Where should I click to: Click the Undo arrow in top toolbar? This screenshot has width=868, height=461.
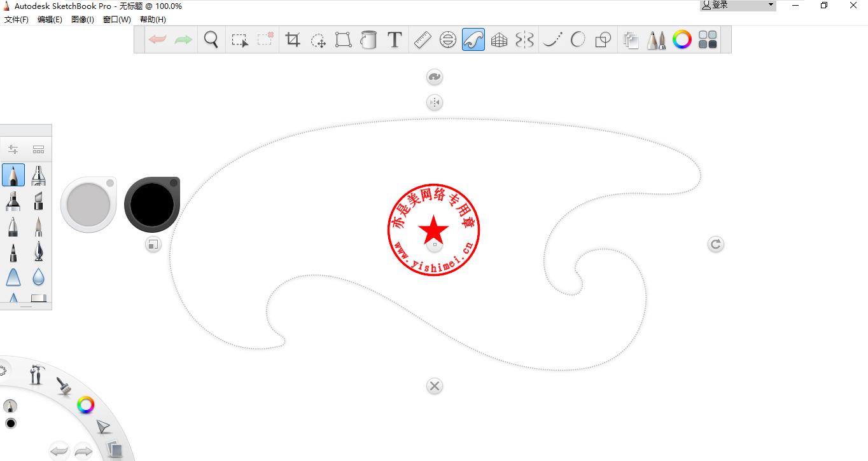(x=158, y=39)
